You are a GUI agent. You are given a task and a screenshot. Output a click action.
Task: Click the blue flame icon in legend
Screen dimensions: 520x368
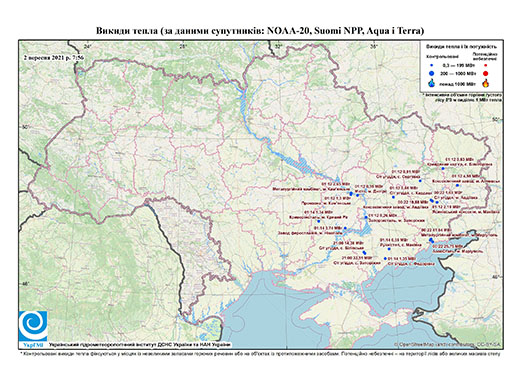click(432, 83)
